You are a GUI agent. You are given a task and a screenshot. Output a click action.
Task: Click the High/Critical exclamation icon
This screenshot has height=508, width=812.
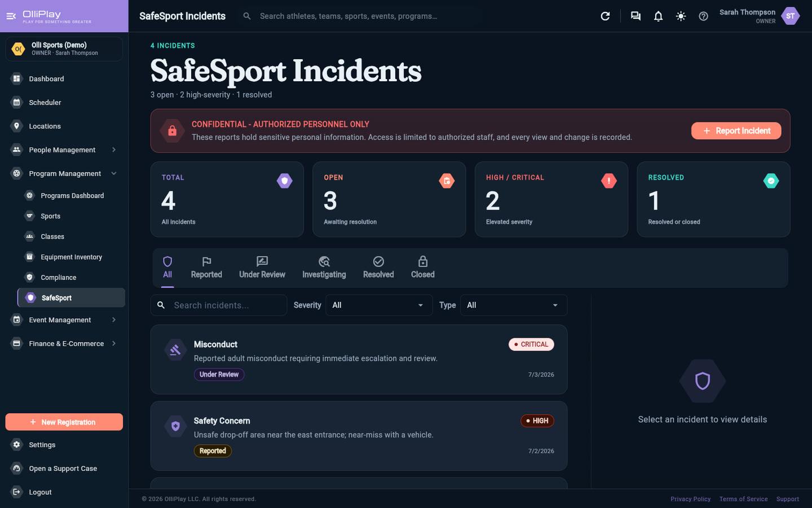pos(609,181)
